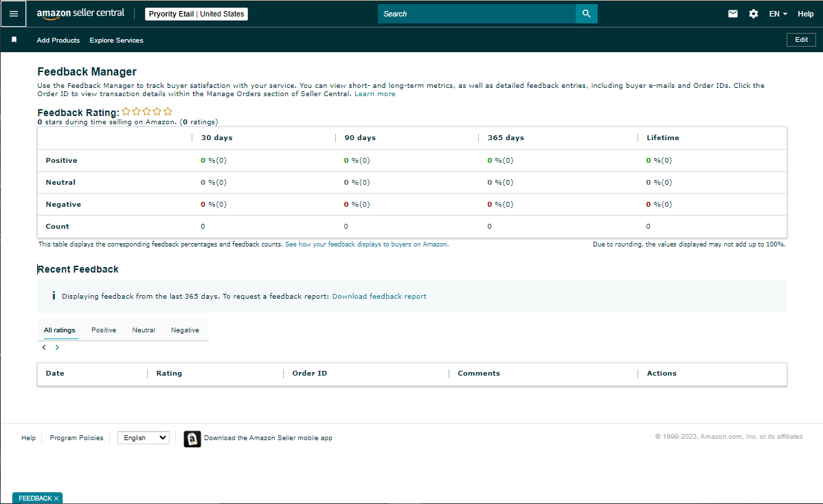Open the English language selector in footer

click(144, 438)
